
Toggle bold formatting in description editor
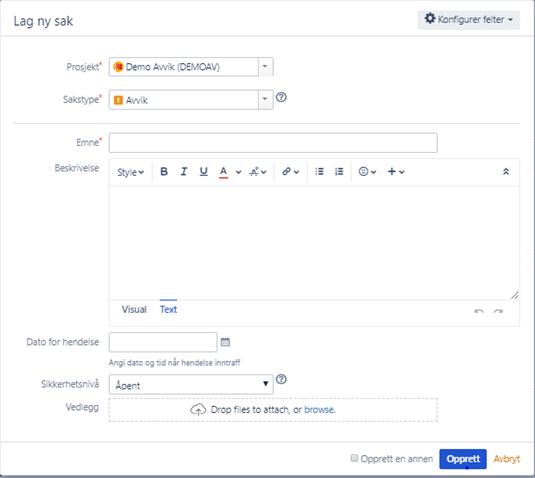pos(164,172)
